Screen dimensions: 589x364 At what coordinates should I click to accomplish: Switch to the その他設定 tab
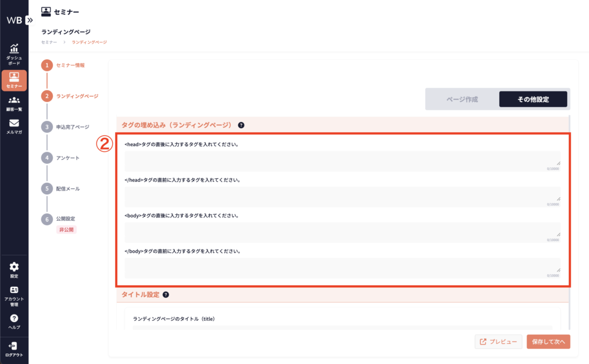(533, 99)
